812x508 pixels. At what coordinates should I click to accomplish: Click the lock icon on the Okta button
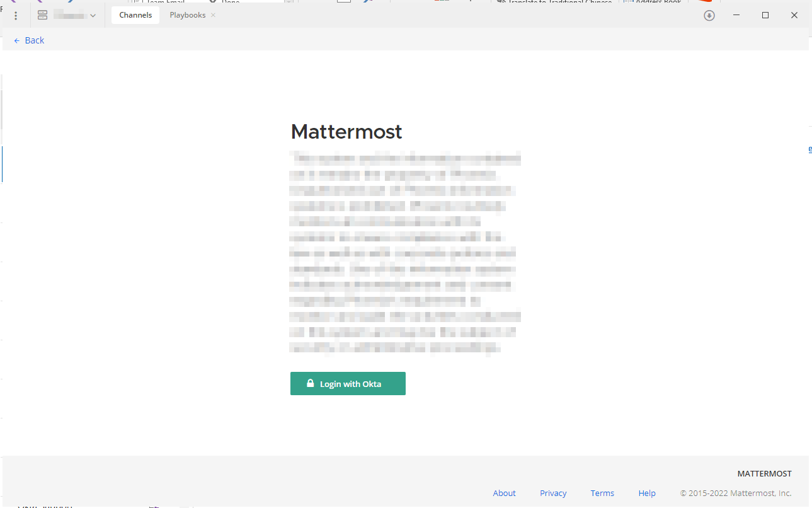point(310,383)
